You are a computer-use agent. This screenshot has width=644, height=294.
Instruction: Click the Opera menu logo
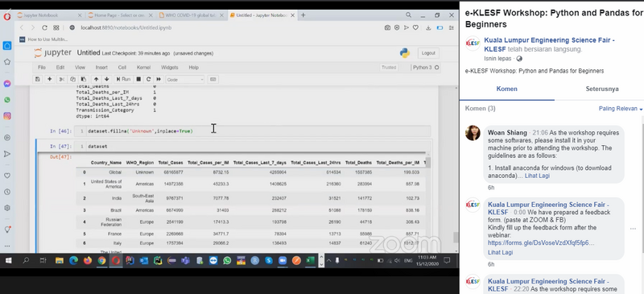coord(7,17)
